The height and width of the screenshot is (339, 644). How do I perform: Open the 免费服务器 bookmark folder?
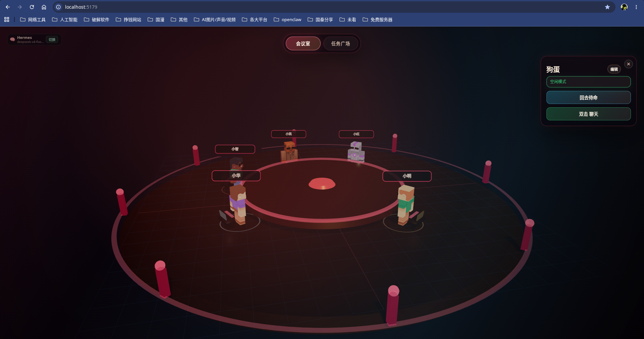click(378, 20)
